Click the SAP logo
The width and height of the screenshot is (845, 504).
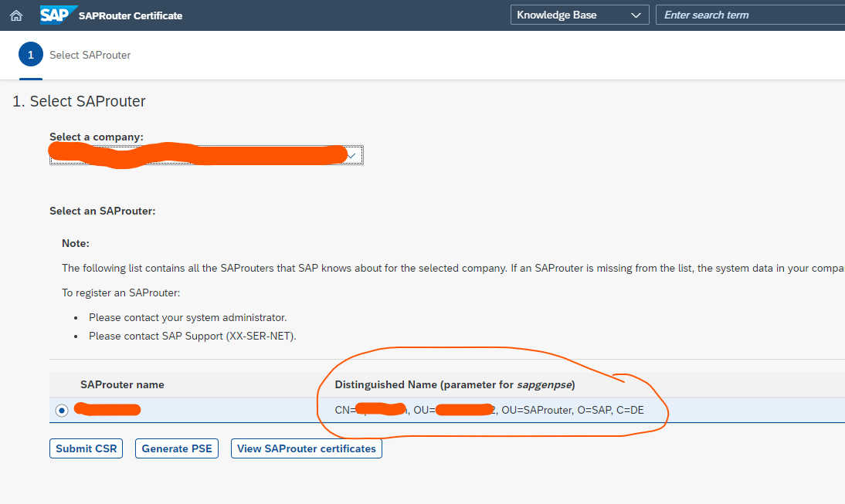click(x=57, y=15)
